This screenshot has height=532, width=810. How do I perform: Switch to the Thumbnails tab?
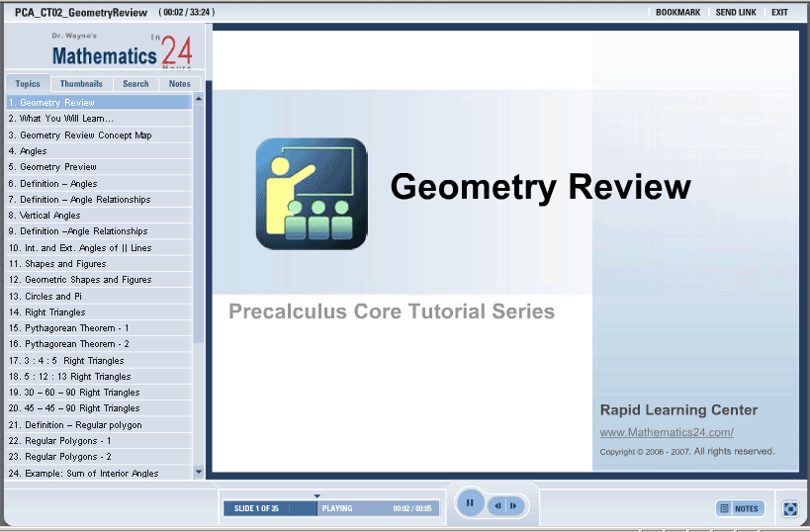click(81, 84)
